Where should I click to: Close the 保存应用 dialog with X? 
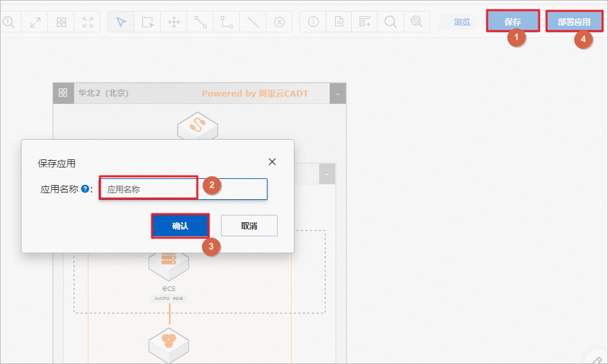[272, 161]
